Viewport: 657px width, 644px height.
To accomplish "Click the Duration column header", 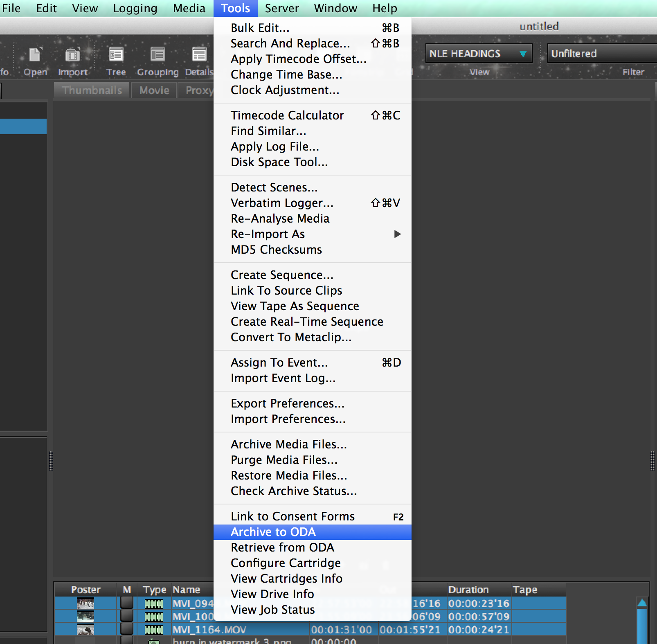I will click(468, 590).
